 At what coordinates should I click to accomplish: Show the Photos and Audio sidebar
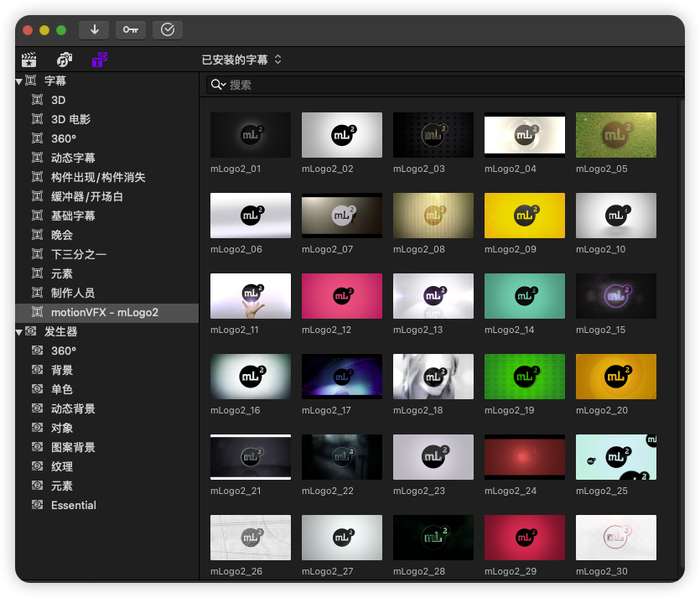[65, 60]
